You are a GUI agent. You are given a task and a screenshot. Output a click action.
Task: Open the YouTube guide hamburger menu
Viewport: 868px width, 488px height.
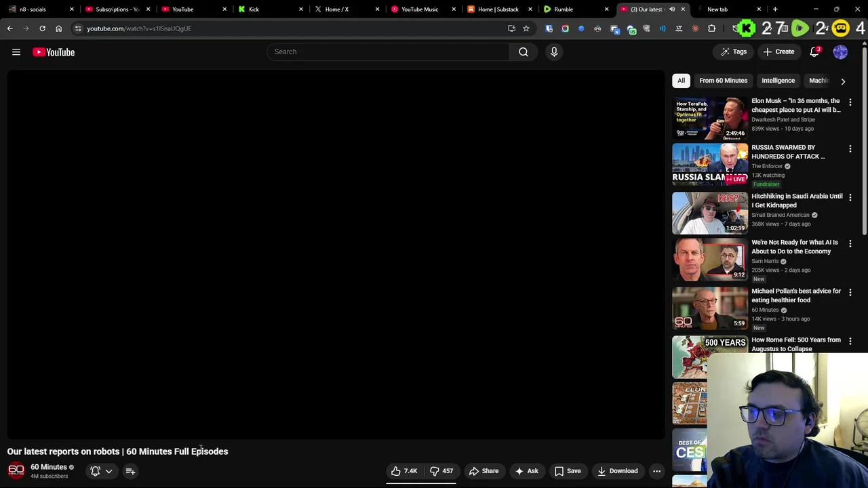click(x=16, y=52)
